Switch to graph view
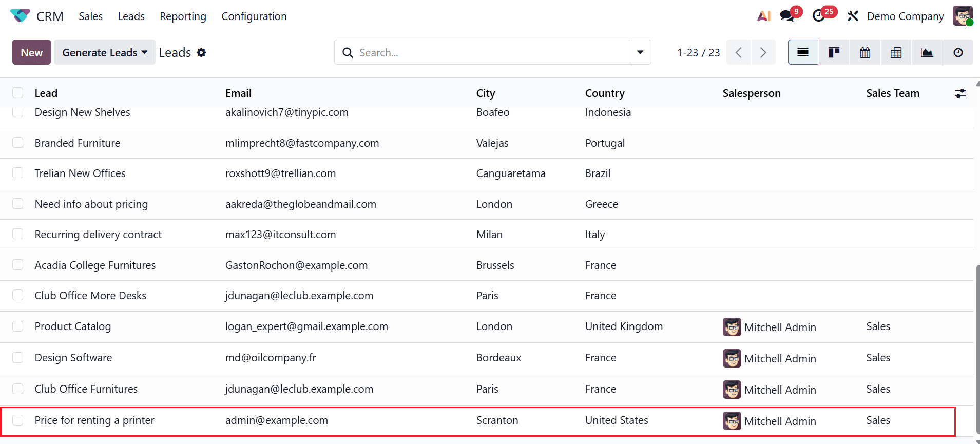 [927, 52]
